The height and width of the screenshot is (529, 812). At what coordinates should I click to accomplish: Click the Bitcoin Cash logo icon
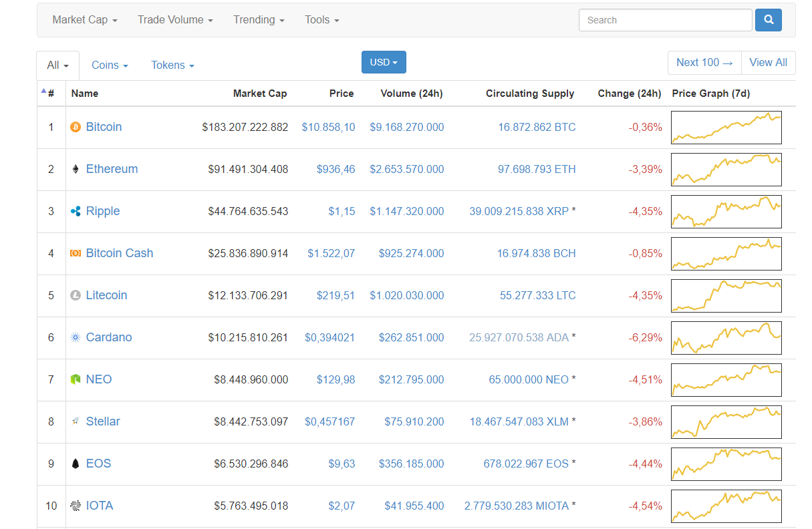pyautogui.click(x=76, y=253)
